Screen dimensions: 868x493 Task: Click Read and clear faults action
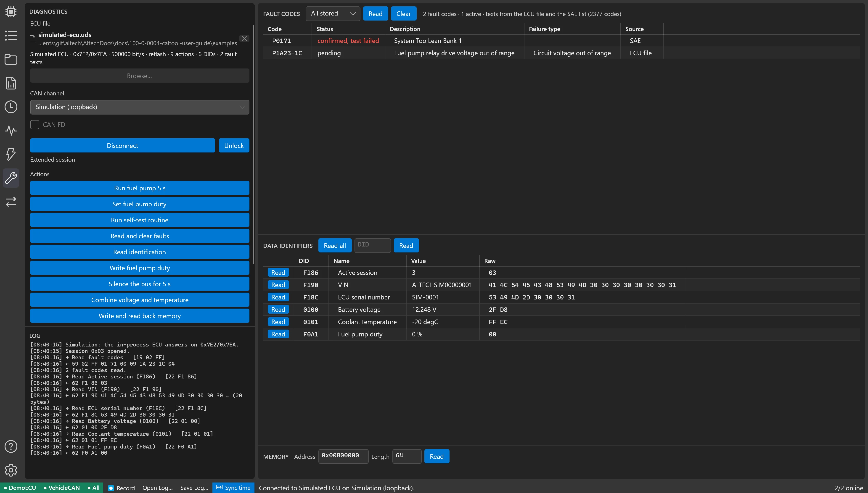tap(140, 236)
